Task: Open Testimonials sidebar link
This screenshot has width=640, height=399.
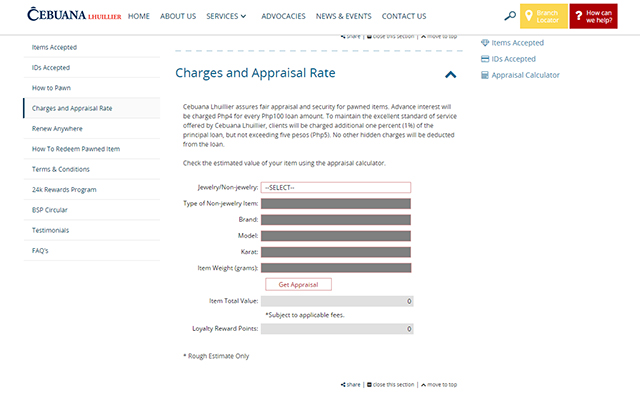Action: click(92, 231)
